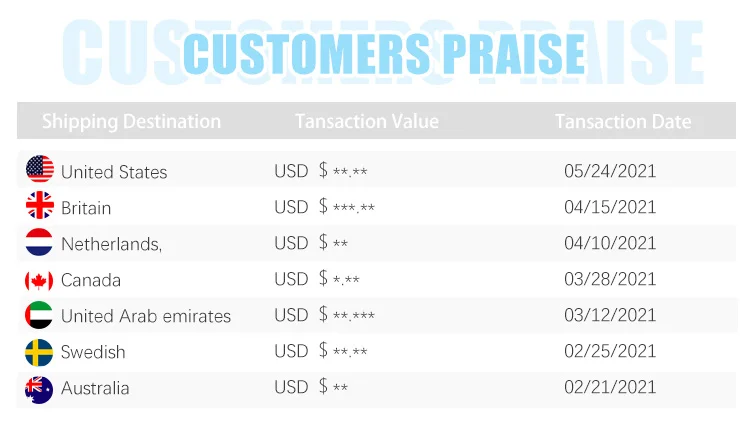Click the CUSTOMERS PRAISE title
The height and width of the screenshot is (433, 750).
[x=384, y=52]
